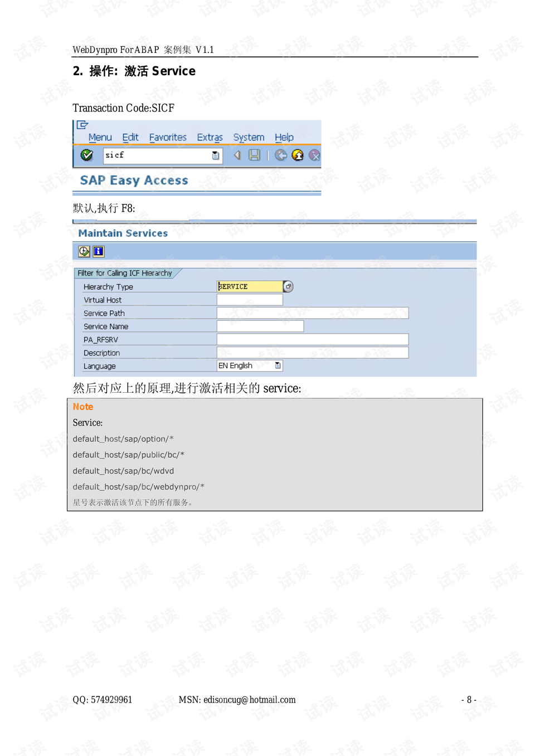Click the text default_host/sap/bc/webdynpro/*
The width and height of the screenshot is (535, 756).
pyautogui.click(x=139, y=486)
